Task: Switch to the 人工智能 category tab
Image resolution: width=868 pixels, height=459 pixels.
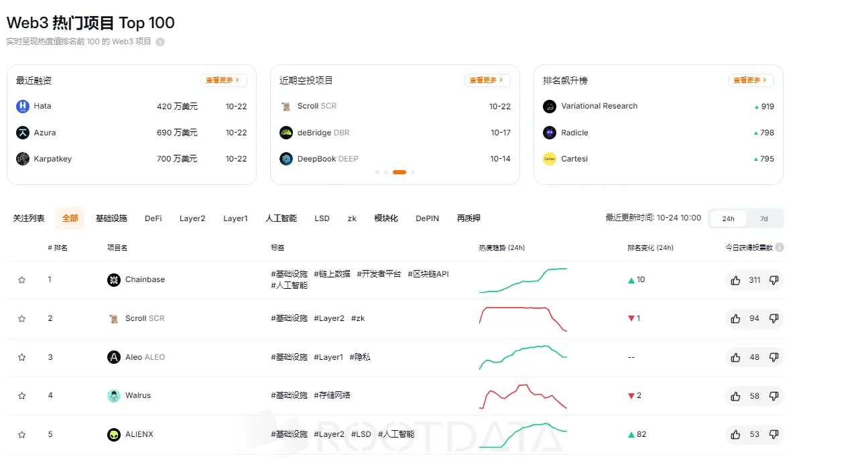Action: click(x=280, y=218)
